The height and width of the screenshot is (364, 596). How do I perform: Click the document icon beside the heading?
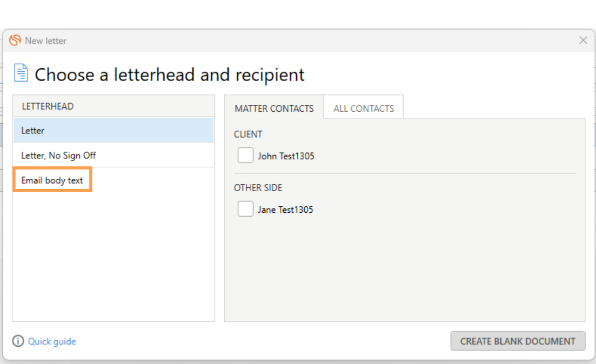[x=21, y=73]
